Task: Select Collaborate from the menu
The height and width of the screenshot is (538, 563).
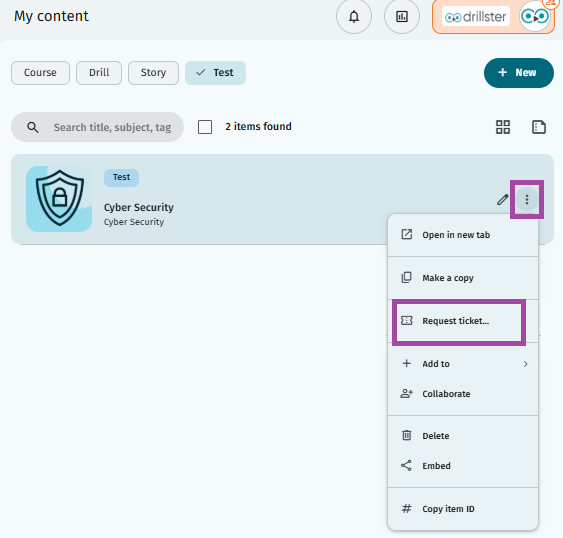Action: click(463, 394)
